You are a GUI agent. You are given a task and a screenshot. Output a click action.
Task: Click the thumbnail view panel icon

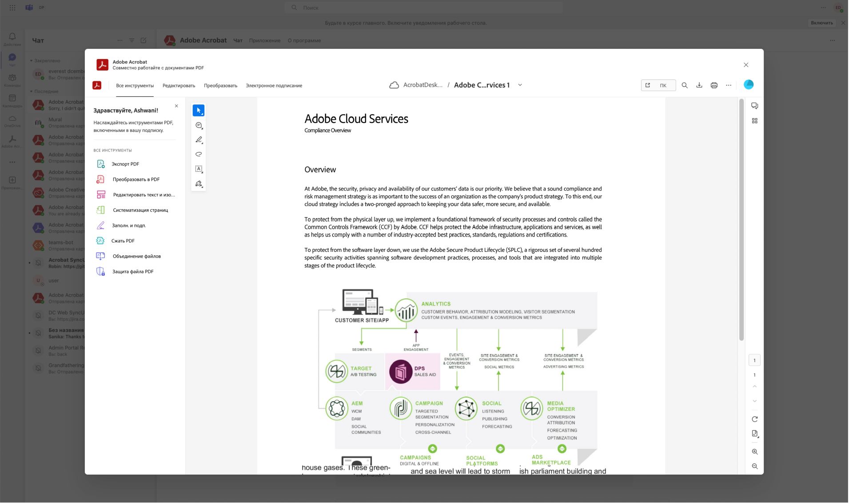click(754, 121)
